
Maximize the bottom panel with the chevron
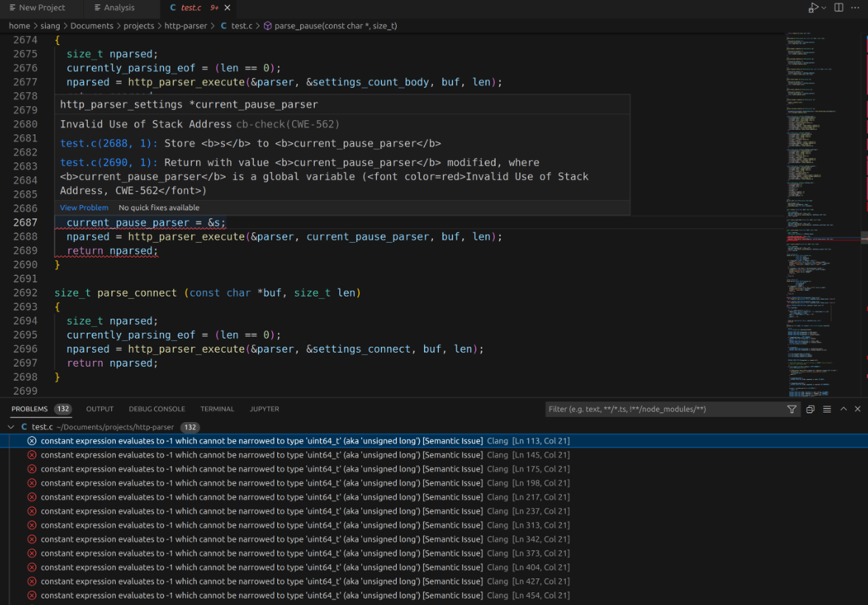click(844, 409)
